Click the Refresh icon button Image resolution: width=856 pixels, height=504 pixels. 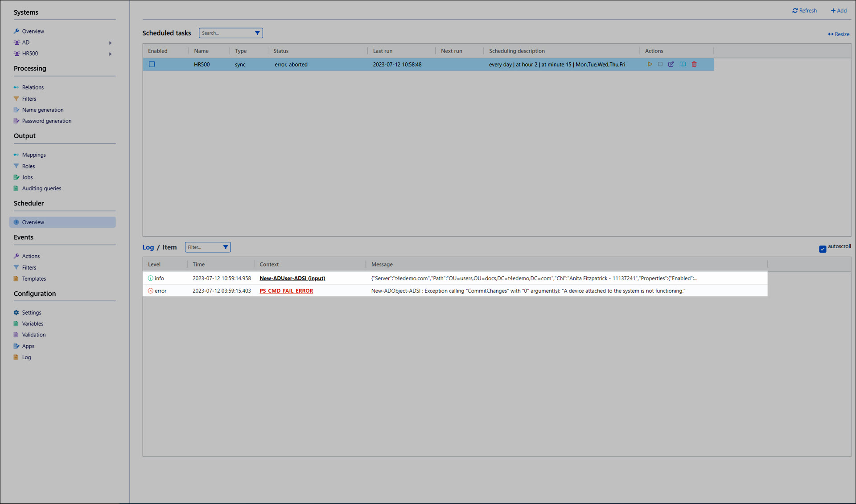pos(795,11)
